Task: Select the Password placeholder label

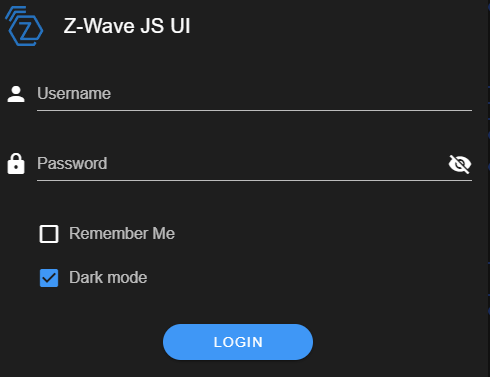Action: point(72,163)
